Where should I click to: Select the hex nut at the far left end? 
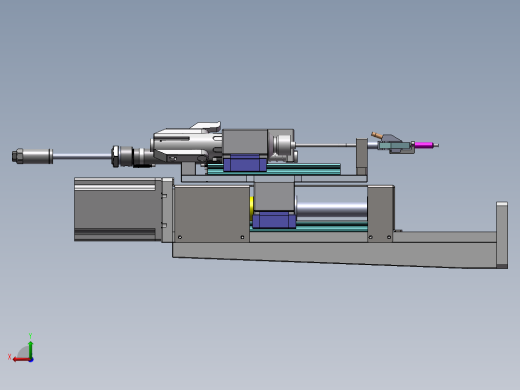click(x=18, y=156)
